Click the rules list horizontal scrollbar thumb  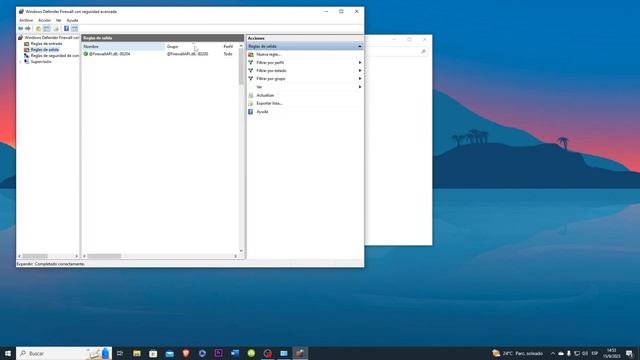tap(104, 256)
